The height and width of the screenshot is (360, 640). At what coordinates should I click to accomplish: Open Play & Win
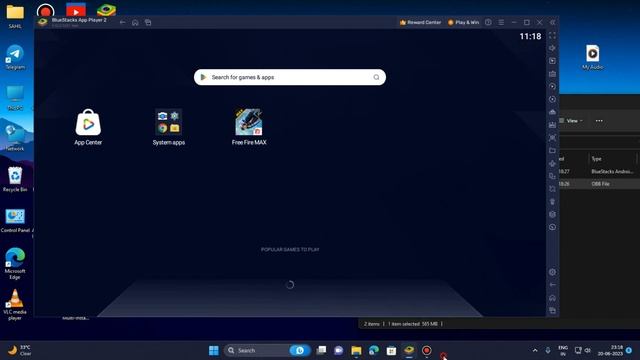click(463, 22)
